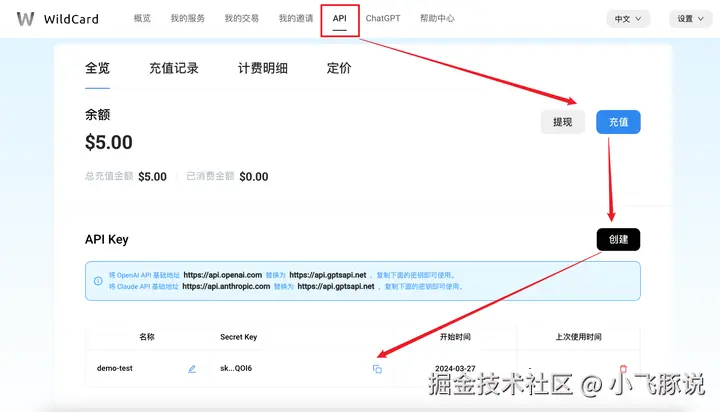
Task: Click the 2024-03-27 start date cell
Action: (x=455, y=368)
